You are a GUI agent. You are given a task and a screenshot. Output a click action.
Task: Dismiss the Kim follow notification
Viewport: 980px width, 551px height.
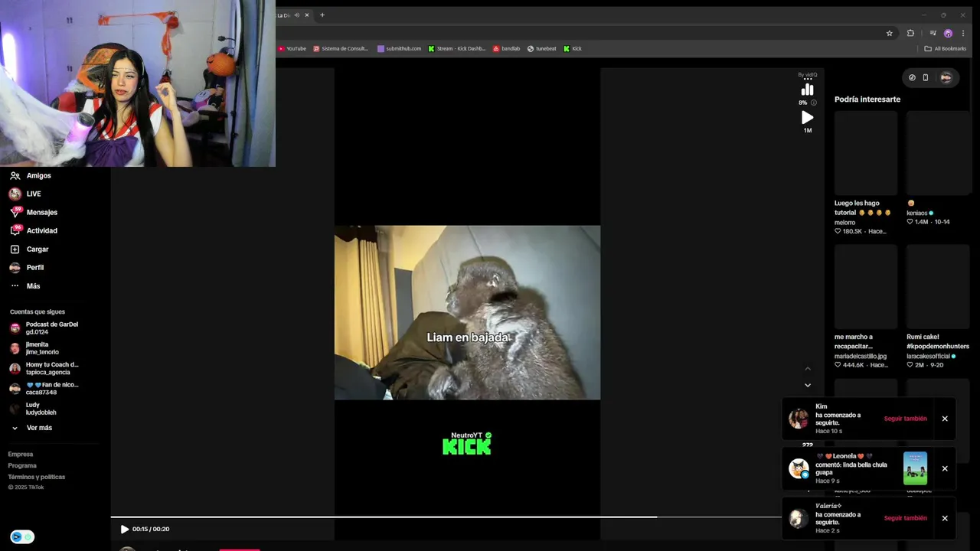click(x=945, y=419)
